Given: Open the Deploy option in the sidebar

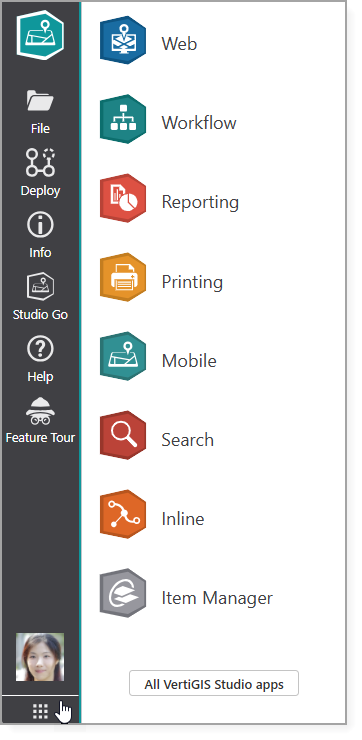Looking at the screenshot, I should 40,173.
